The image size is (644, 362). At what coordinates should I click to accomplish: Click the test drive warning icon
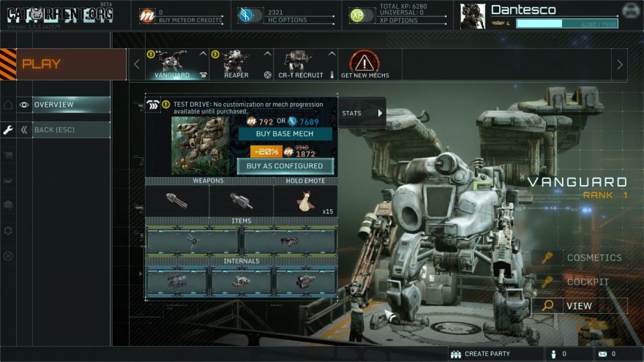166,105
